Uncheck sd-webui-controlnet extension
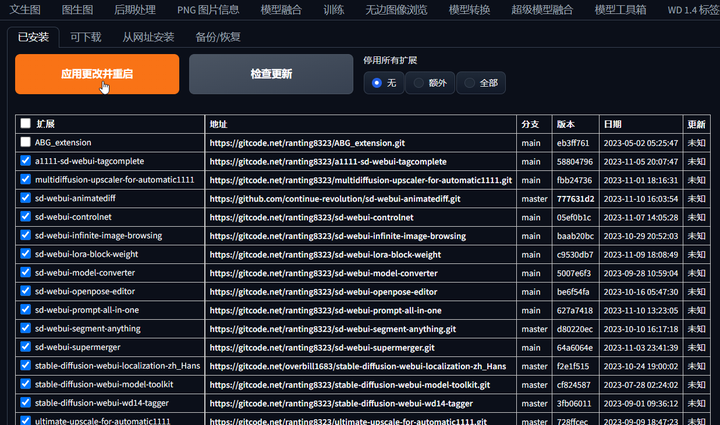Viewport: 720px width, 425px height. tap(26, 216)
